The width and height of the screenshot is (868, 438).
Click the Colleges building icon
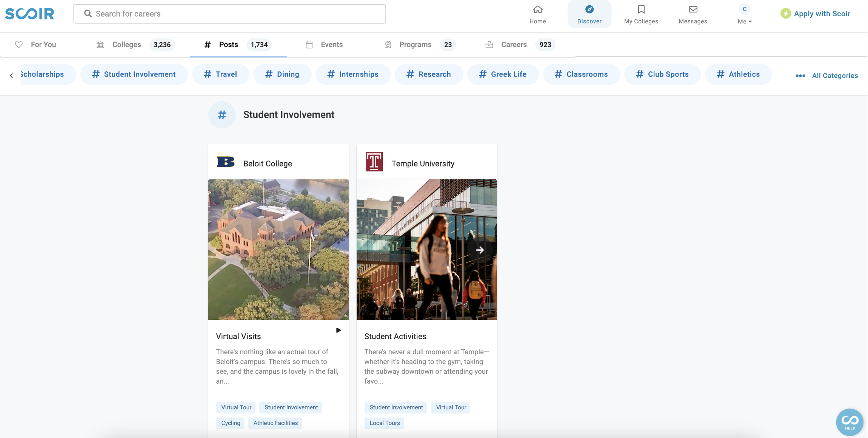coord(100,45)
